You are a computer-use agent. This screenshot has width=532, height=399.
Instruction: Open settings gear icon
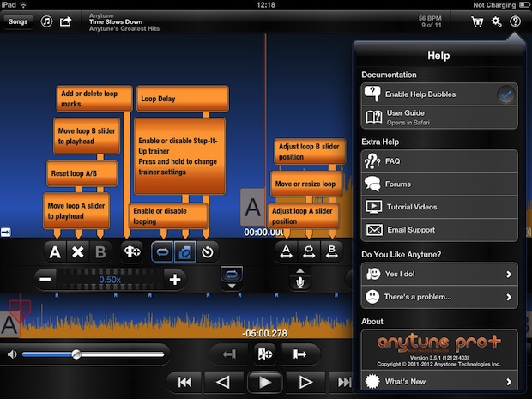tap(496, 22)
